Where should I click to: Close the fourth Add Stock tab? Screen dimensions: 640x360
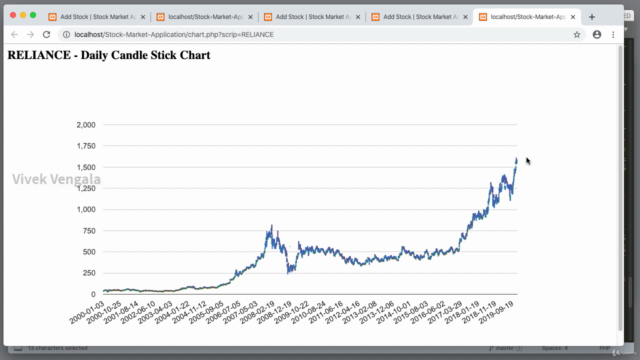coord(465,17)
